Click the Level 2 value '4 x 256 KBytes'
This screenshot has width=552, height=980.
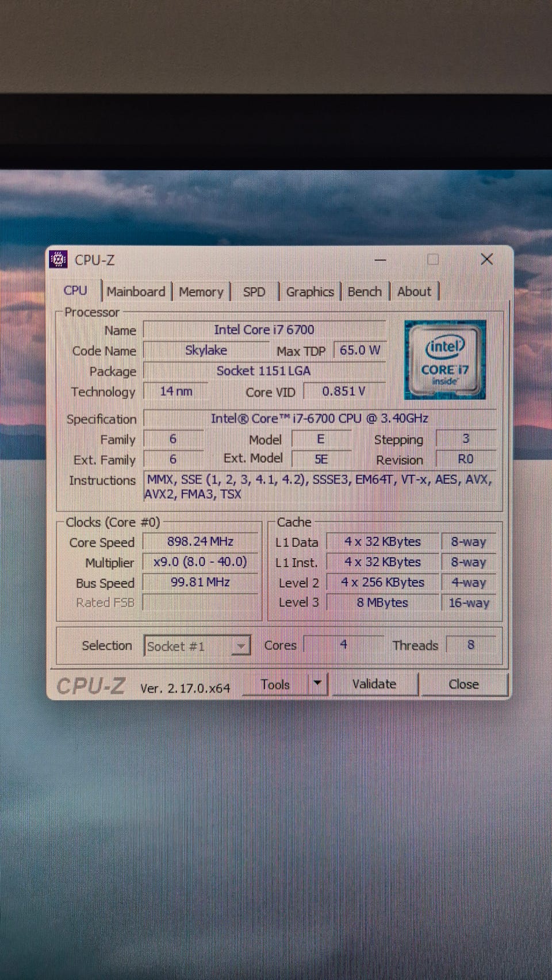[x=382, y=582]
